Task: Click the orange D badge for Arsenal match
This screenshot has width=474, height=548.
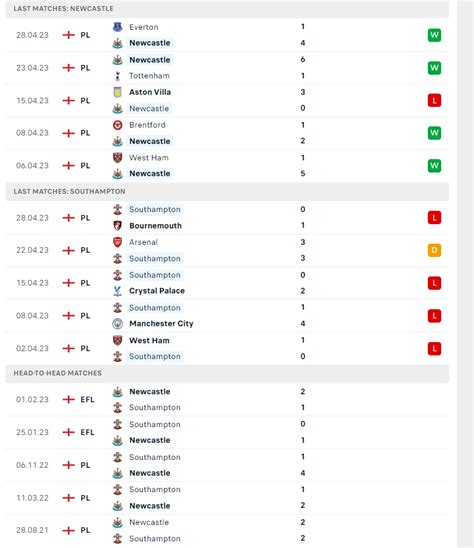Action: tap(434, 250)
